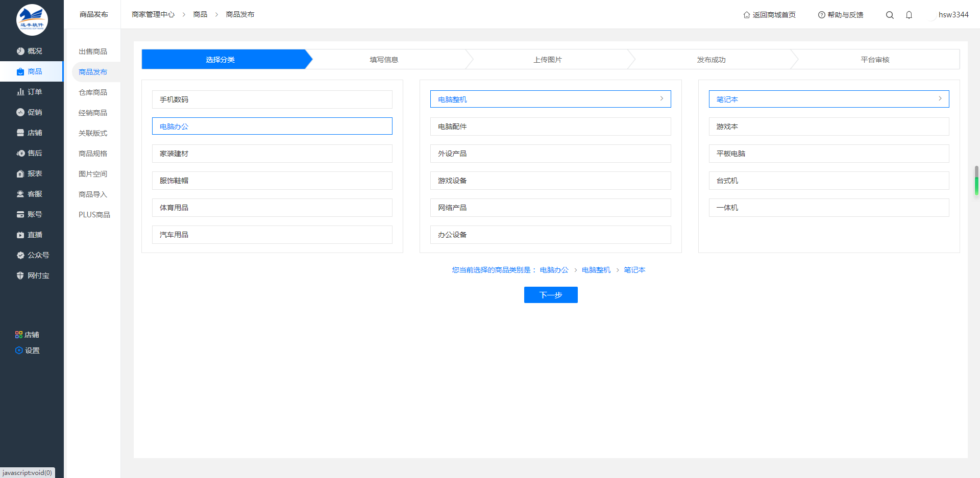980x478 pixels.
Task: Expand the 电脑整机 chevron arrow
Action: coord(661,98)
